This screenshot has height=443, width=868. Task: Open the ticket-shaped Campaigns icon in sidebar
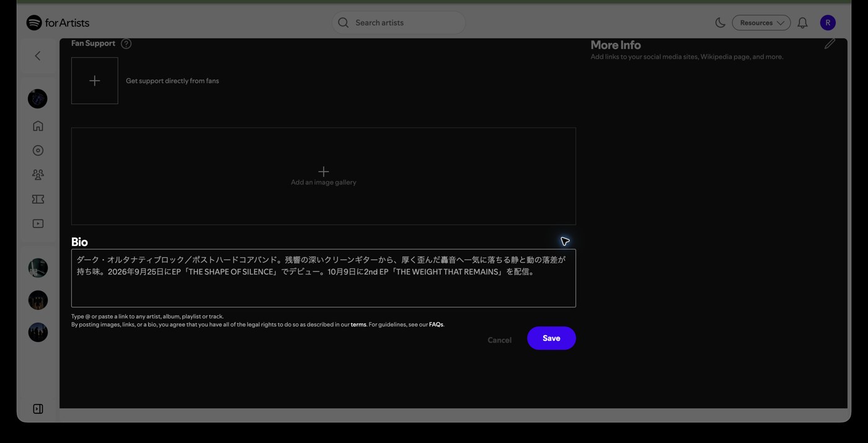pyautogui.click(x=38, y=200)
